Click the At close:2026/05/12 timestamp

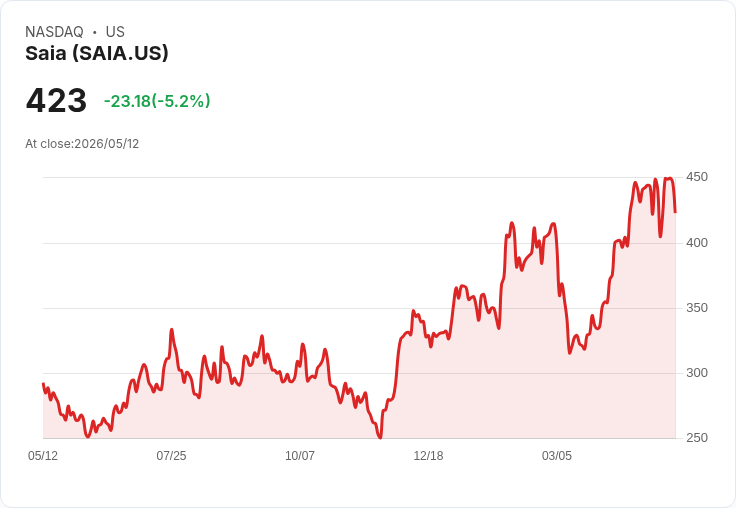(x=82, y=144)
